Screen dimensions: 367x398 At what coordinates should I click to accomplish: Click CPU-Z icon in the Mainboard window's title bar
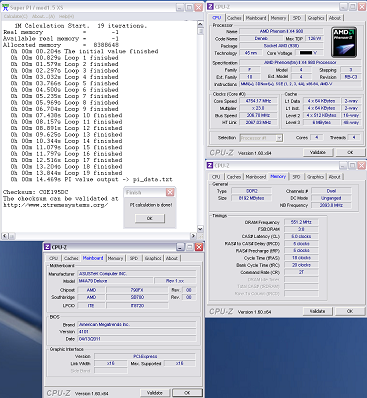pos(48,247)
